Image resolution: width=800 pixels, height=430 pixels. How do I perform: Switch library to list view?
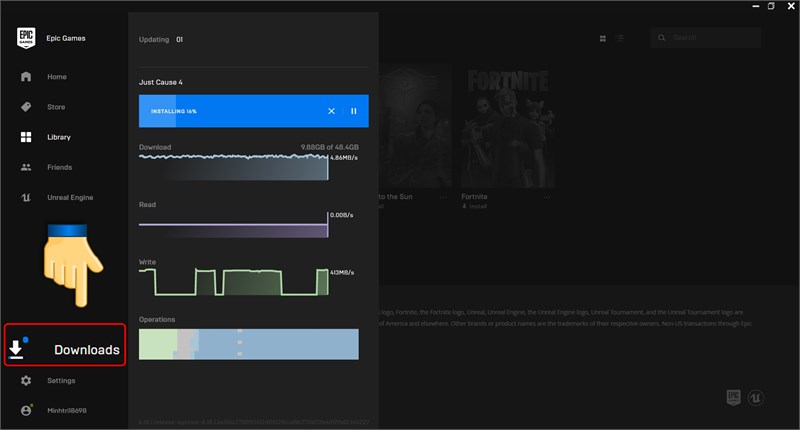pyautogui.click(x=620, y=38)
